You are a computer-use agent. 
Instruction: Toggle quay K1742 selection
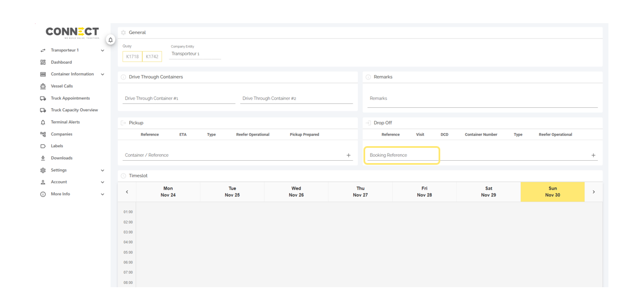pos(152,56)
